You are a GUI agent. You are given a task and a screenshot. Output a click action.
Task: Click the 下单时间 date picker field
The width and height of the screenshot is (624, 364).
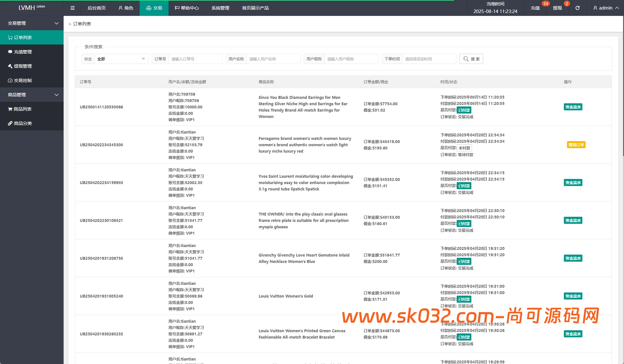pos(429,59)
